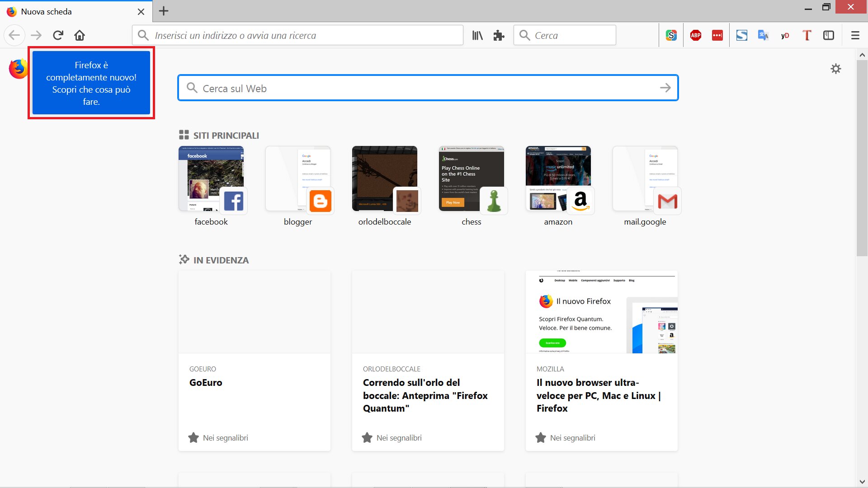Click the Home button in toolbar
The width and height of the screenshot is (868, 488).
pos(80,35)
